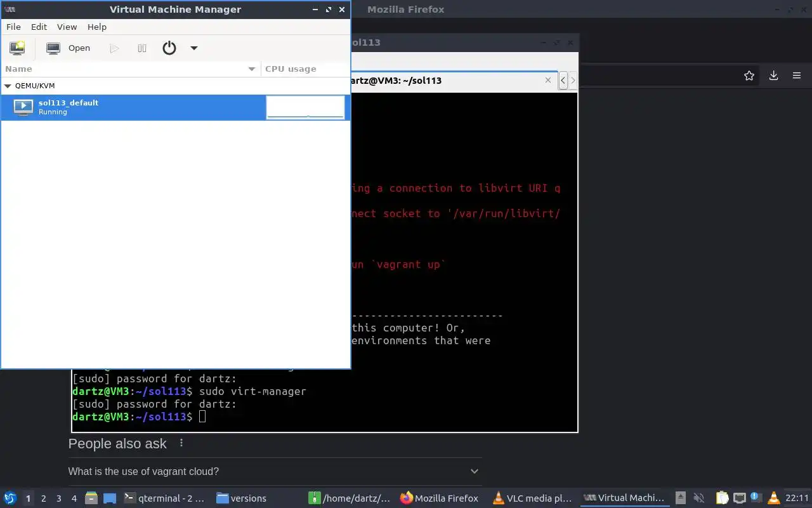This screenshot has width=812, height=508.
Task: Click the sol113 terminal window title
Action: tap(367, 43)
